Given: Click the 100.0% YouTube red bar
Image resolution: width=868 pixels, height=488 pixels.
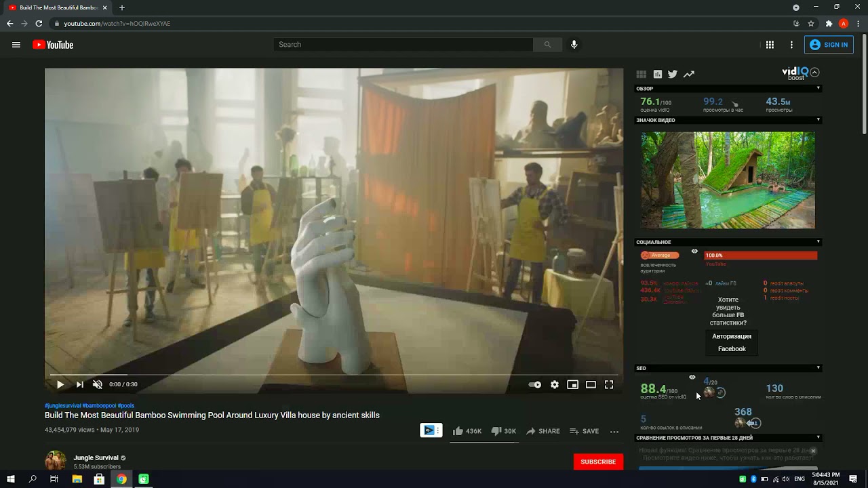Looking at the screenshot, I should tap(760, 256).
